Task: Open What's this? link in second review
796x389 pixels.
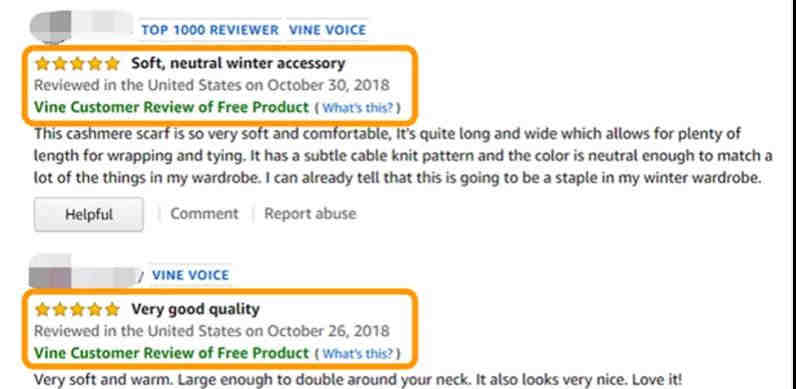Action: (x=358, y=353)
